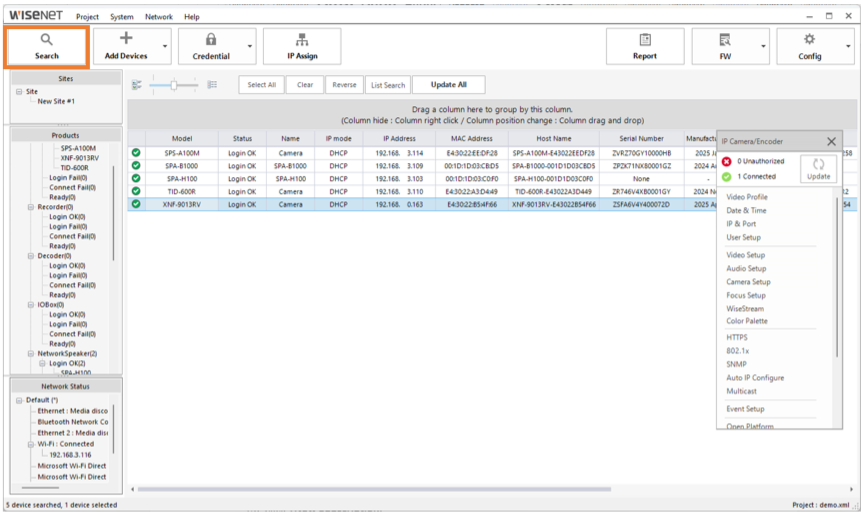Image resolution: width=861 pixels, height=522 pixels.
Task: Open the Credential dropdown arrow
Action: coord(249,46)
